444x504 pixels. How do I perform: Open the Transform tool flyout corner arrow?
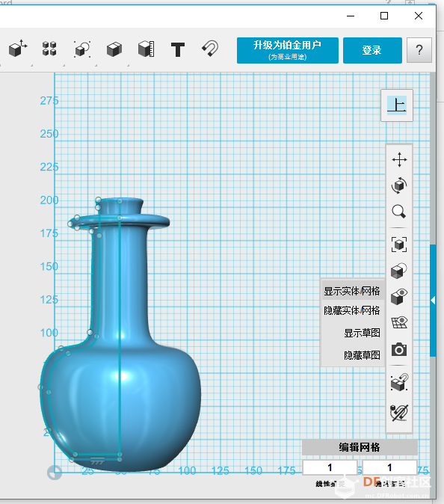pyautogui.click(x=32, y=65)
